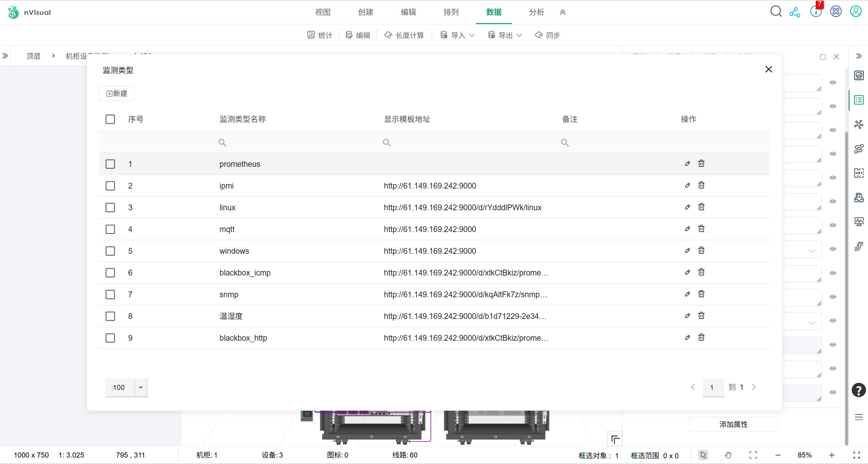Screen dimensions: 868x464
Task: Open the page size 100 dropdown
Action: [x=140, y=388]
